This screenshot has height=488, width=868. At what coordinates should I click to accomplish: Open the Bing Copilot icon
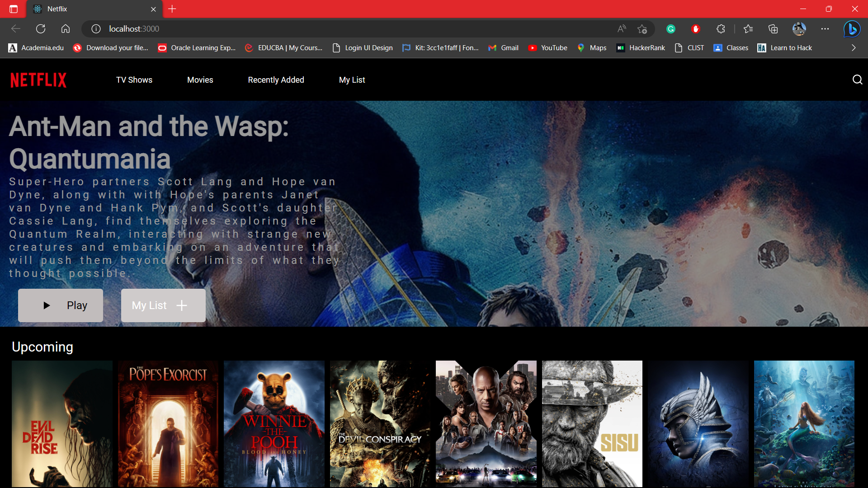[x=852, y=28]
